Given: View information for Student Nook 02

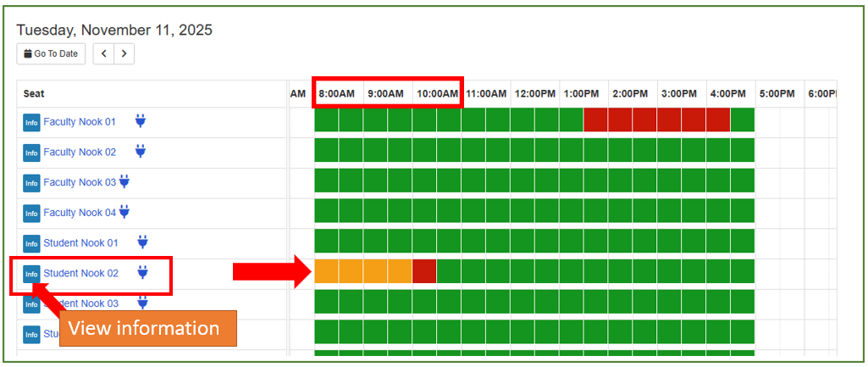Looking at the screenshot, I should [x=31, y=274].
